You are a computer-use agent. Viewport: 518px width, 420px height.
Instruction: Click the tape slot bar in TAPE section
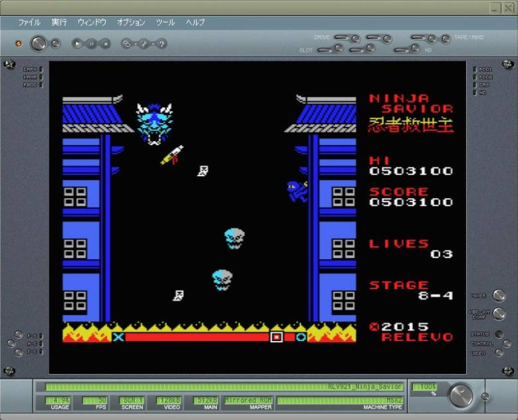point(418,37)
